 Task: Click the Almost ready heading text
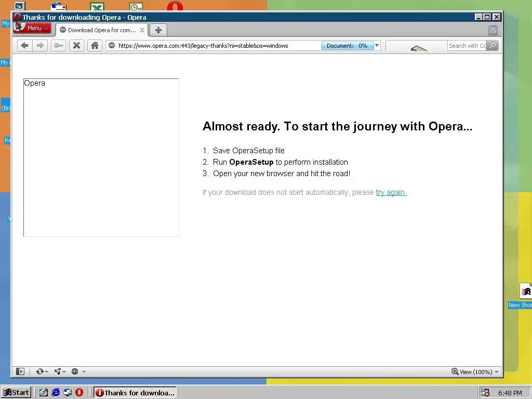coord(337,126)
